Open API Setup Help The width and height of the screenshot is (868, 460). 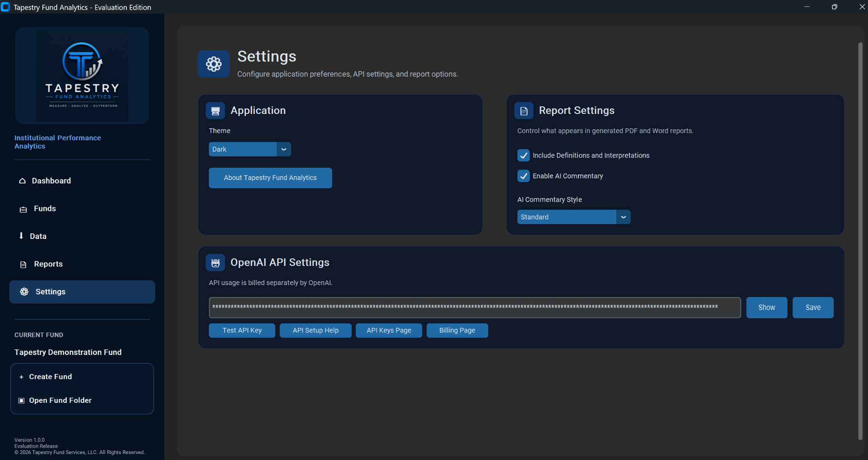(316, 330)
